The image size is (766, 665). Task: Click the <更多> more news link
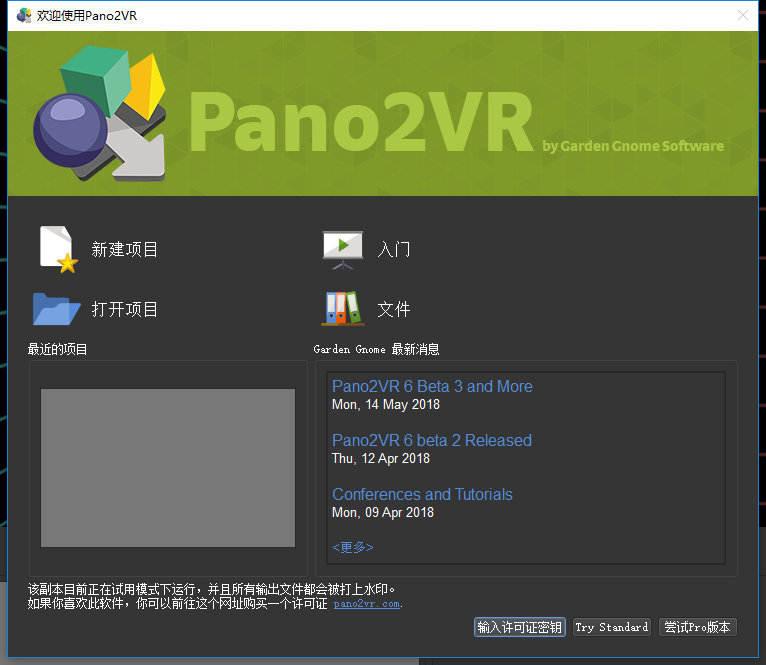tap(353, 547)
